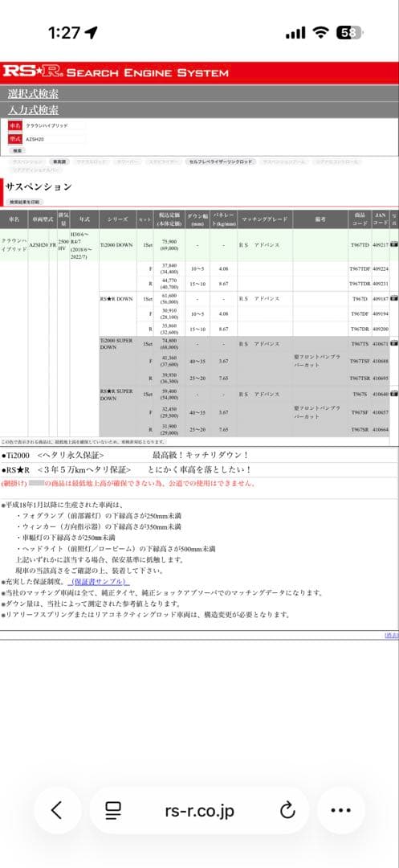Screen dimensions: 399x868
Task: Click product code T967SR
Action: click(360, 429)
